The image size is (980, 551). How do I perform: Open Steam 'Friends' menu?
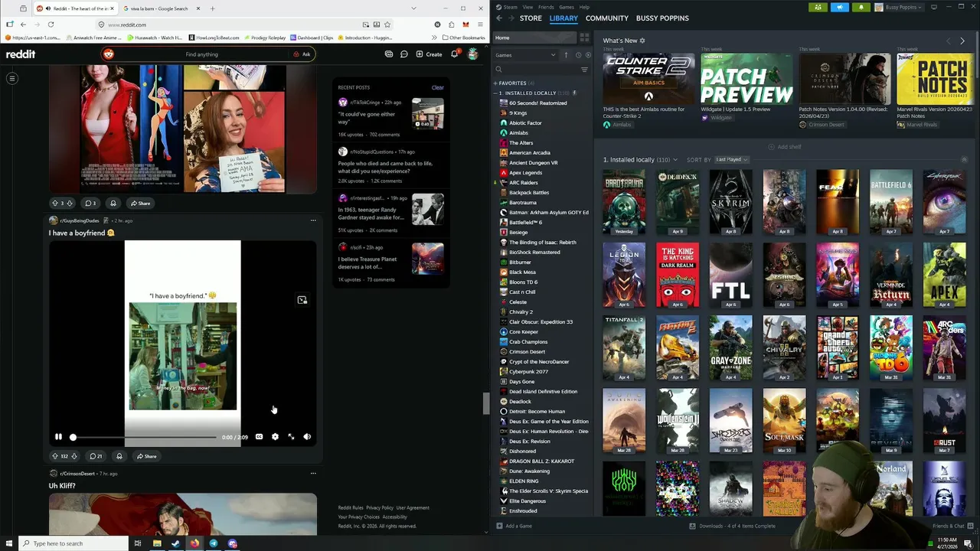(x=546, y=7)
